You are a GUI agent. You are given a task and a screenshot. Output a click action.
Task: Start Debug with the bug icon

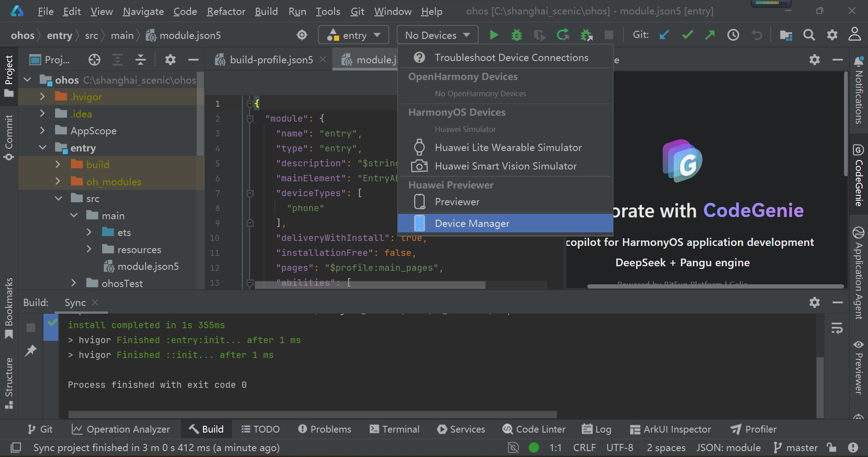(516, 35)
